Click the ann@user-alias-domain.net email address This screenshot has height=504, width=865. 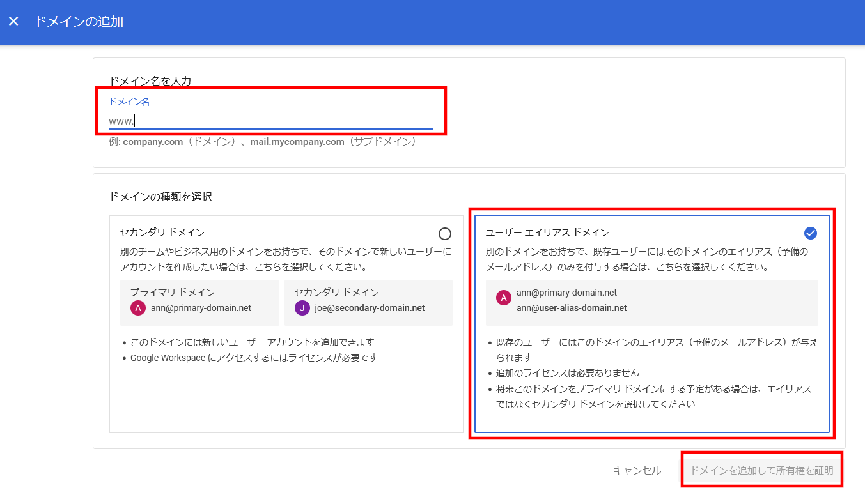point(572,308)
